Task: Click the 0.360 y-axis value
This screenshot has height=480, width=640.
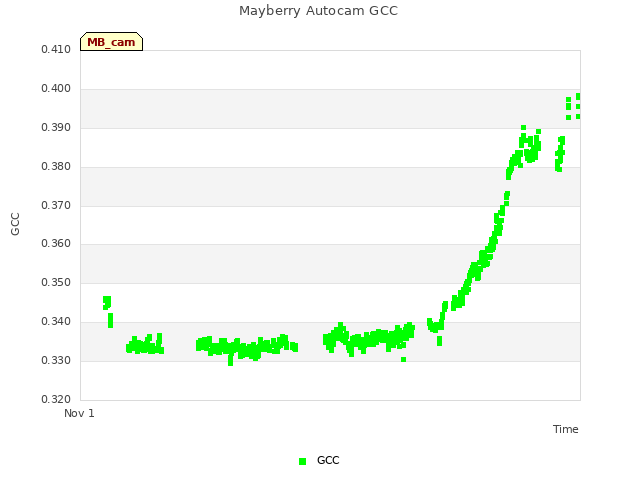Action: point(56,244)
